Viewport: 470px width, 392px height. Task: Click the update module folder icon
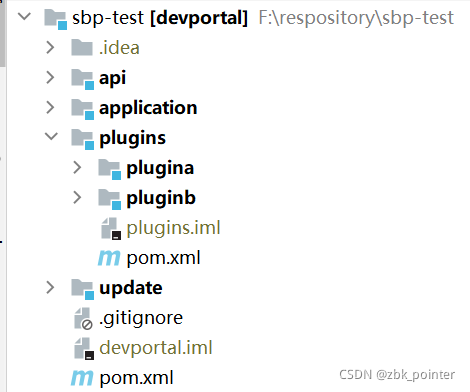[x=83, y=289]
